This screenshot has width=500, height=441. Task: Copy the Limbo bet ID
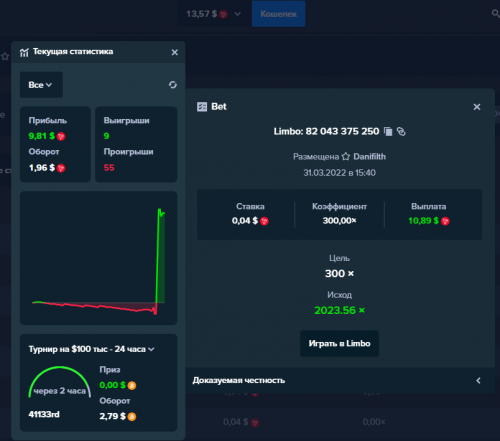(388, 132)
